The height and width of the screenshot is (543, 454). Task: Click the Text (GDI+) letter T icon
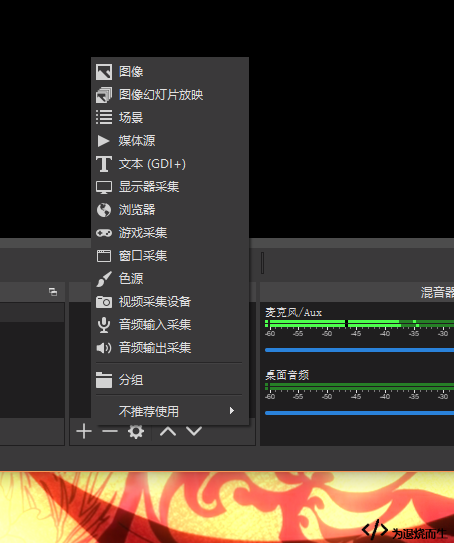[104, 164]
